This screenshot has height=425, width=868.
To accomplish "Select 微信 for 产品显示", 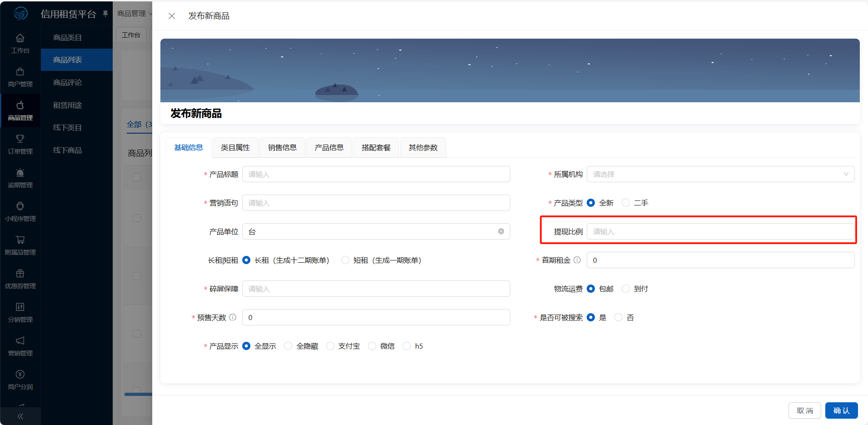I will (x=372, y=346).
